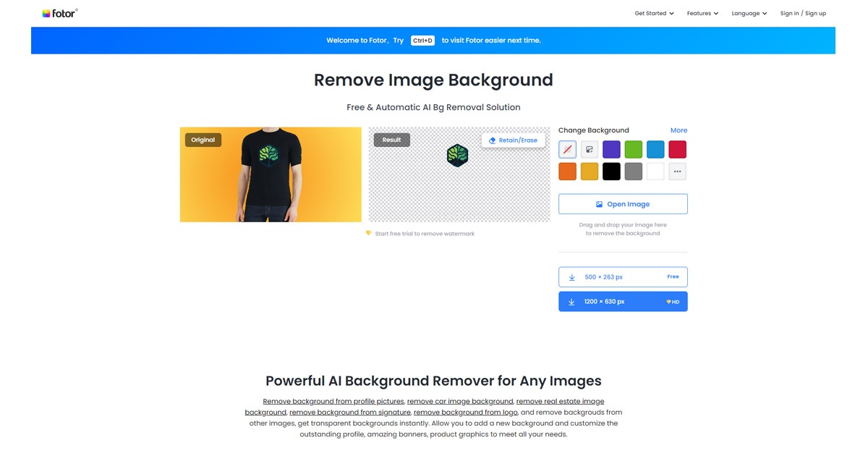Image resolution: width=868 pixels, height=456 pixels.
Task: Click the Sign in / Sign up link
Action: click(x=803, y=13)
